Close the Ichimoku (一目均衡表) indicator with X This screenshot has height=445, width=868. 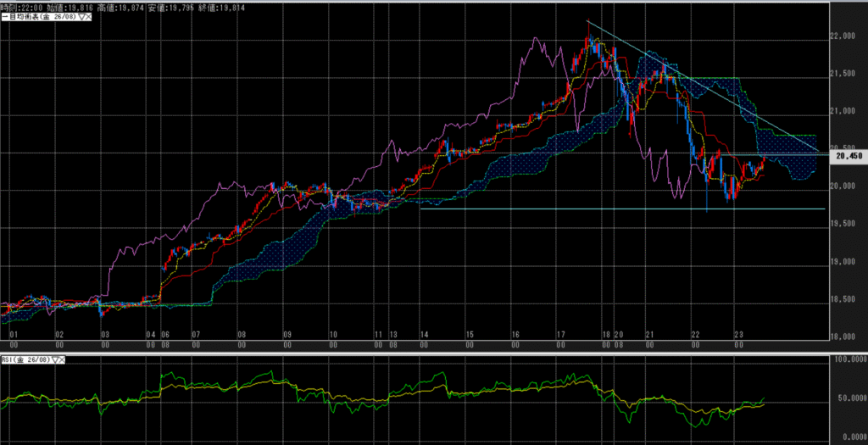tap(87, 18)
